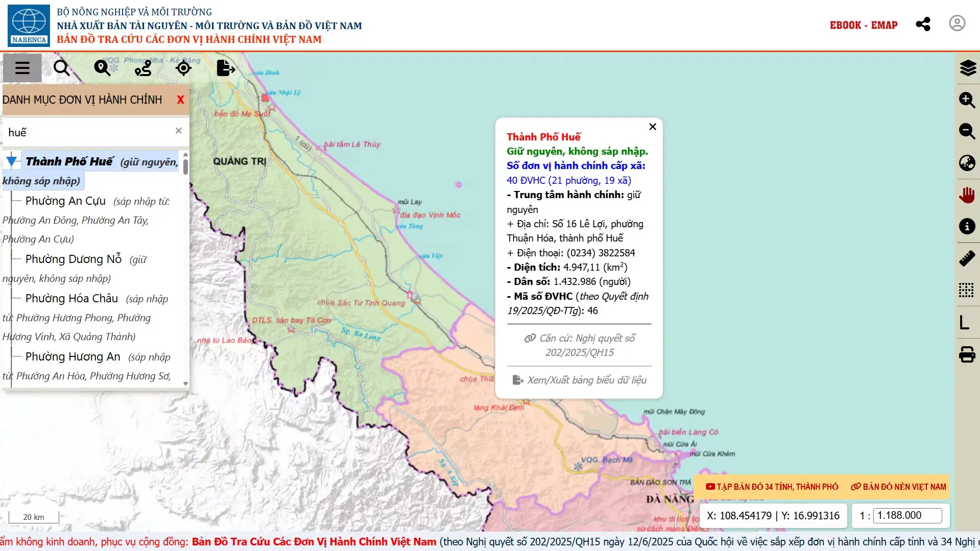Viewport: 980px width, 551px height.
Task: Open the map layers panel
Action: pyautogui.click(x=967, y=68)
